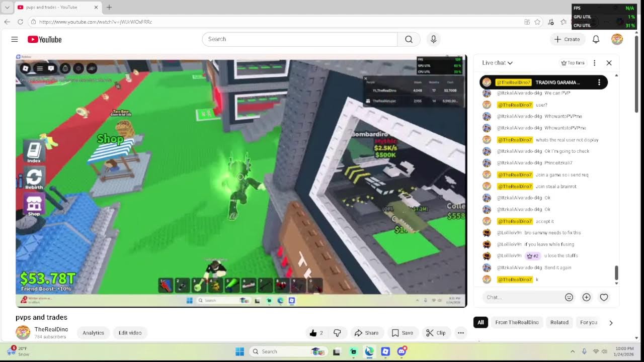Open a new browser tab
644x362 pixels.
point(109,7)
